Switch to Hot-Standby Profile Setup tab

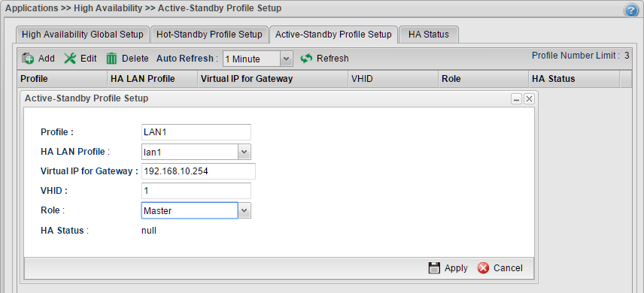[209, 35]
